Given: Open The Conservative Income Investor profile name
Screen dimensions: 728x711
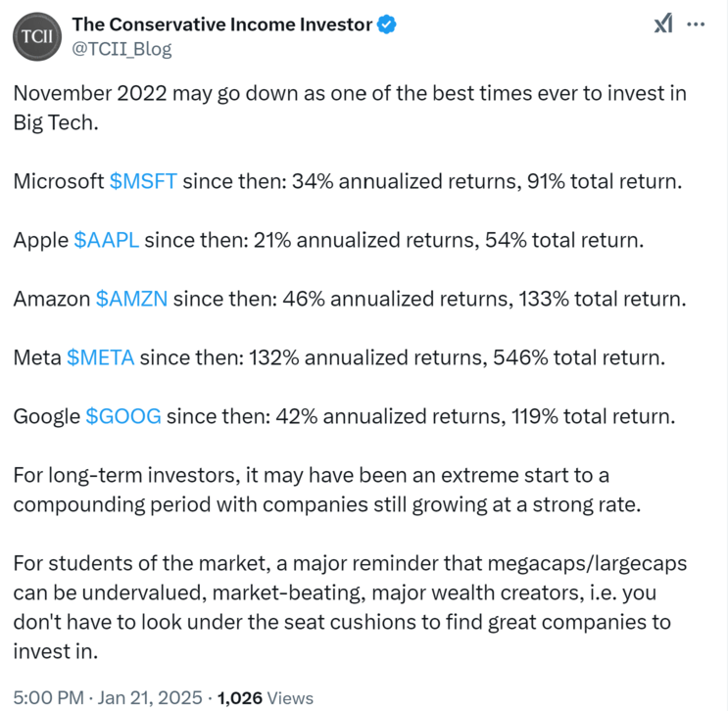Looking at the screenshot, I should (222, 24).
